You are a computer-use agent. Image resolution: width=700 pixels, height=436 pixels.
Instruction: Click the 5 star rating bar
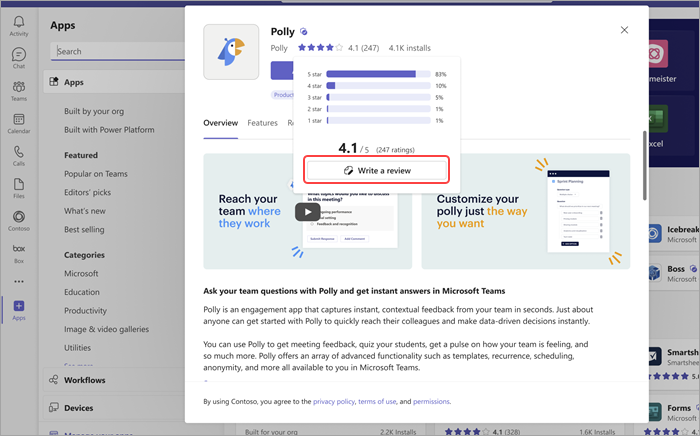(x=379, y=74)
